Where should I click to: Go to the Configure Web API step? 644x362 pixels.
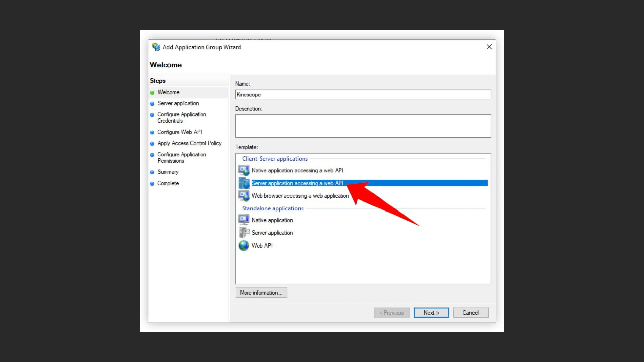[x=179, y=132]
